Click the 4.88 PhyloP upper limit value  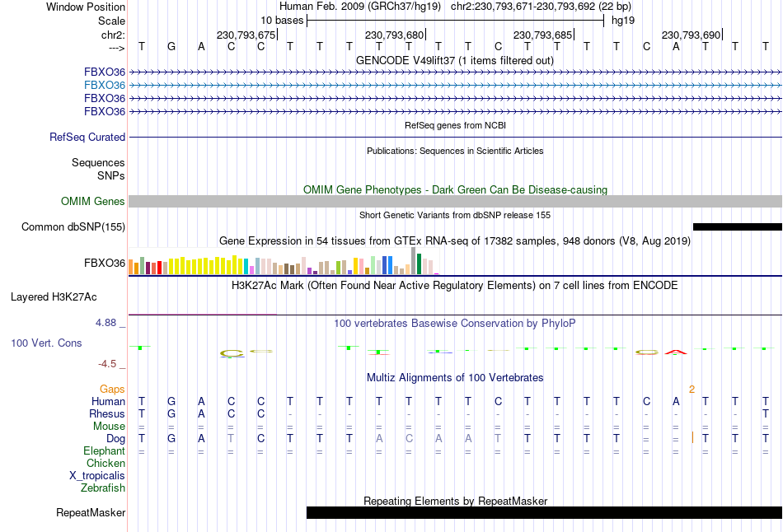tap(105, 323)
